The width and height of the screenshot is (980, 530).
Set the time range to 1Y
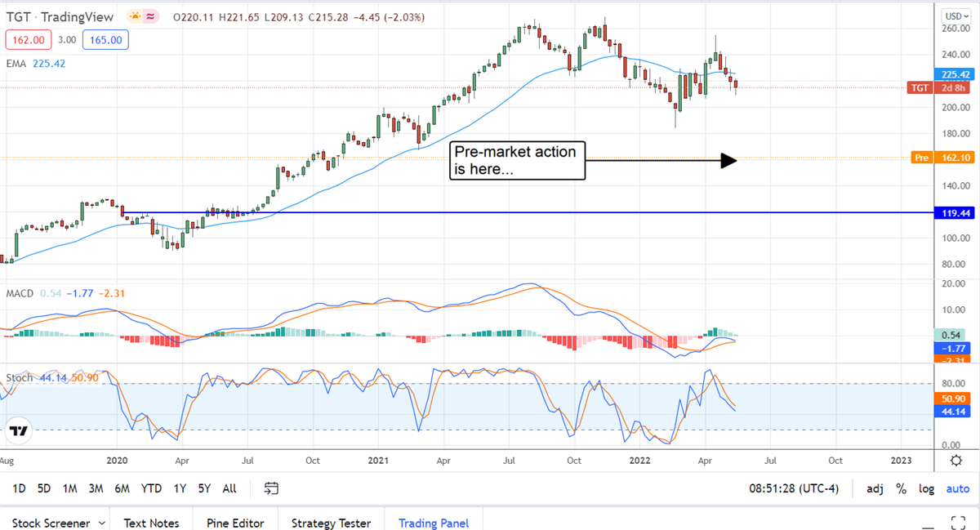pos(180,488)
